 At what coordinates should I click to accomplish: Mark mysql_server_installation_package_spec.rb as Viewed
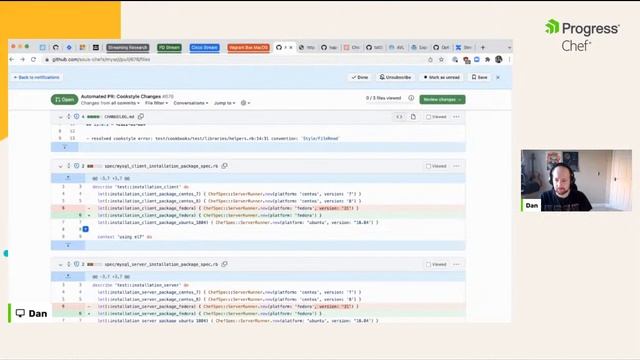(x=436, y=264)
